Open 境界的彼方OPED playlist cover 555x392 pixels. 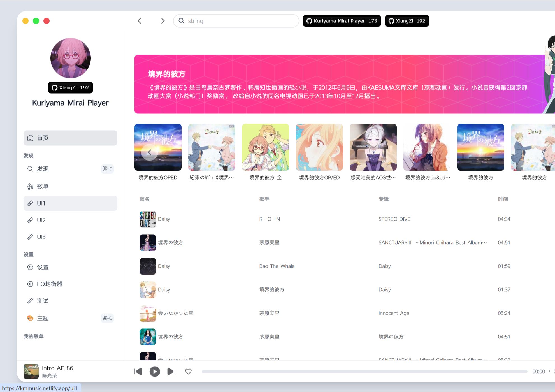tap(158, 147)
